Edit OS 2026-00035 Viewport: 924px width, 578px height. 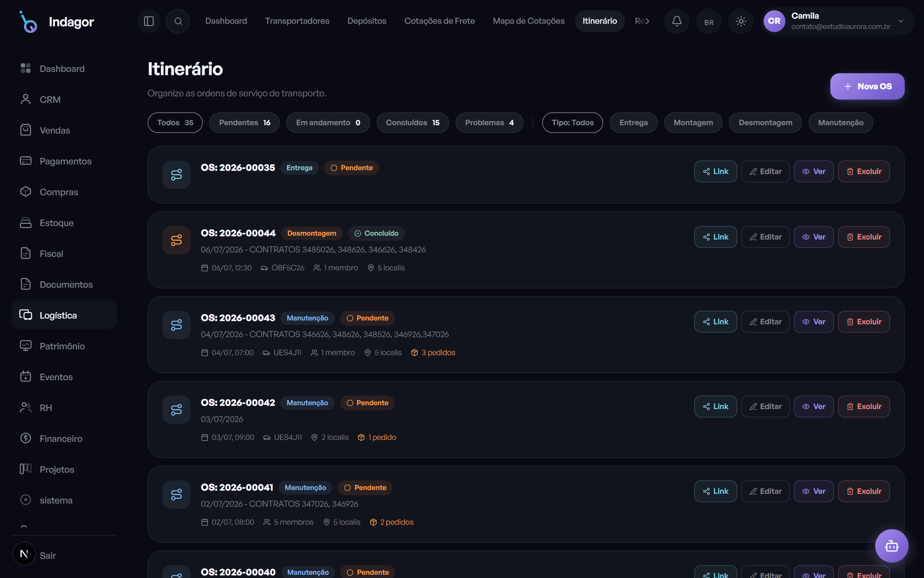[765, 172]
